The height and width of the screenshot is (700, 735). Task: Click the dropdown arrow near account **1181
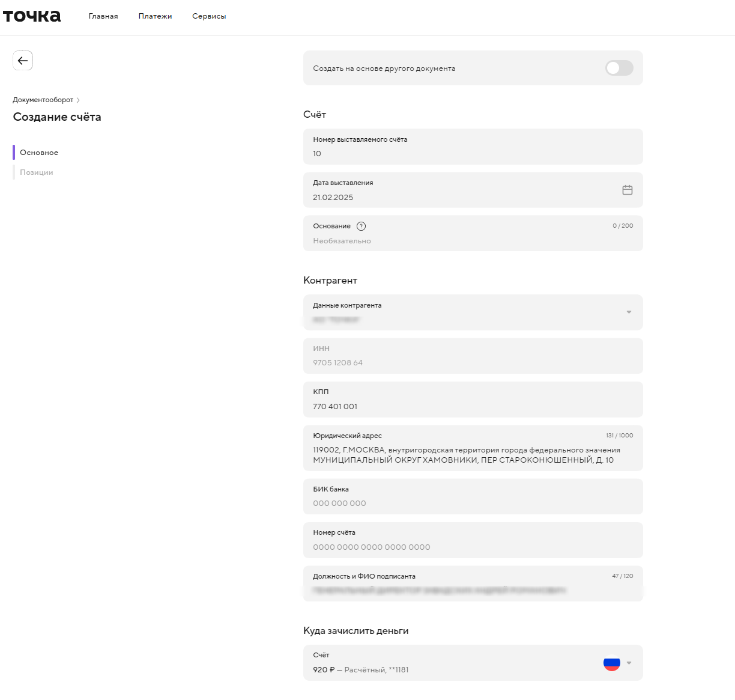(x=629, y=663)
